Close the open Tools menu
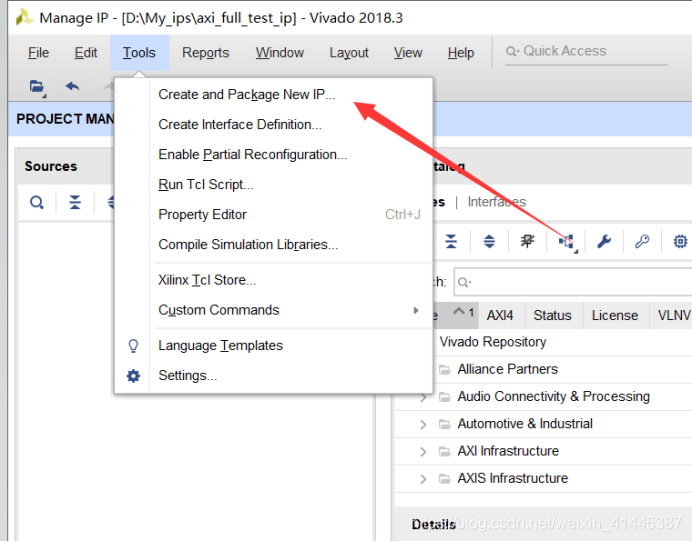692x542 pixels. tap(139, 53)
